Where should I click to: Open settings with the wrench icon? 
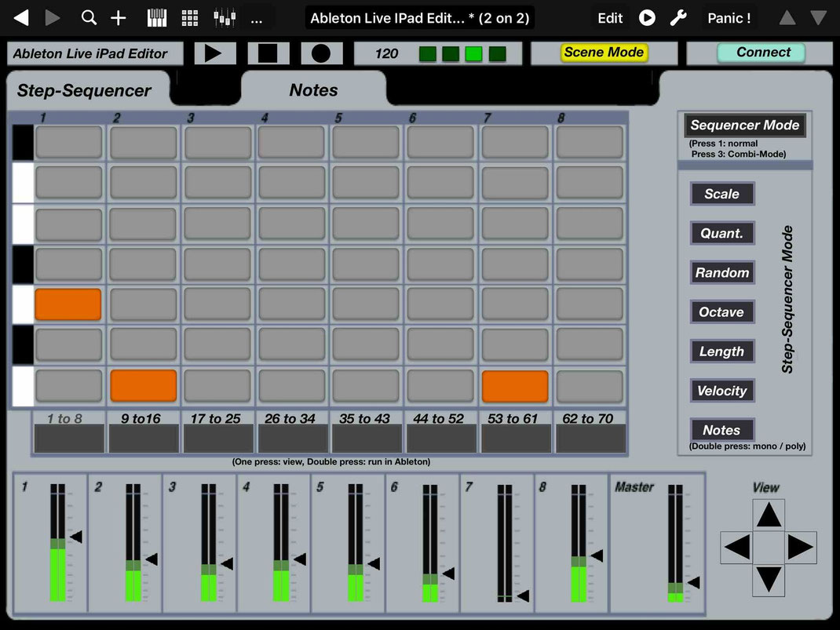[x=678, y=18]
